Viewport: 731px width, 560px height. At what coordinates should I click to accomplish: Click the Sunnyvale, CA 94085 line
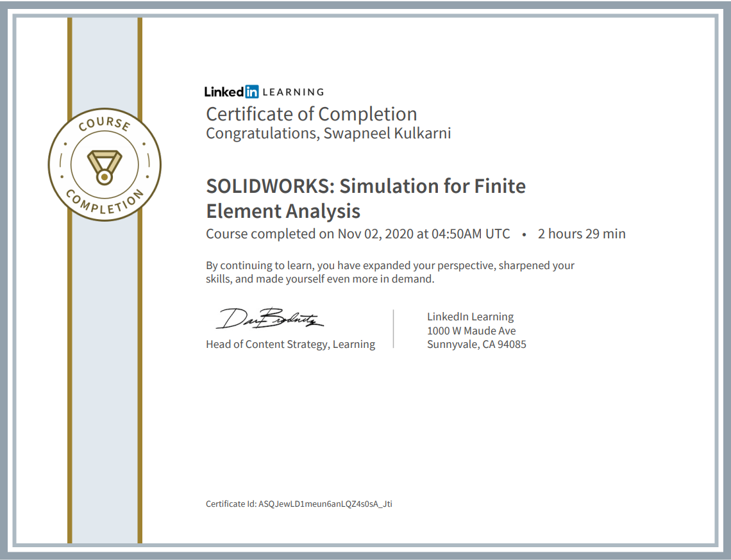pos(476,344)
